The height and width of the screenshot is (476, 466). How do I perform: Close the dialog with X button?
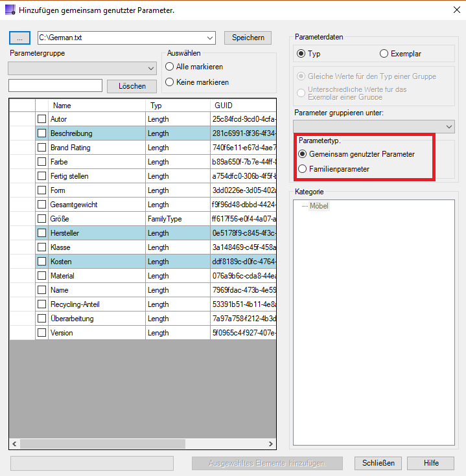click(456, 10)
